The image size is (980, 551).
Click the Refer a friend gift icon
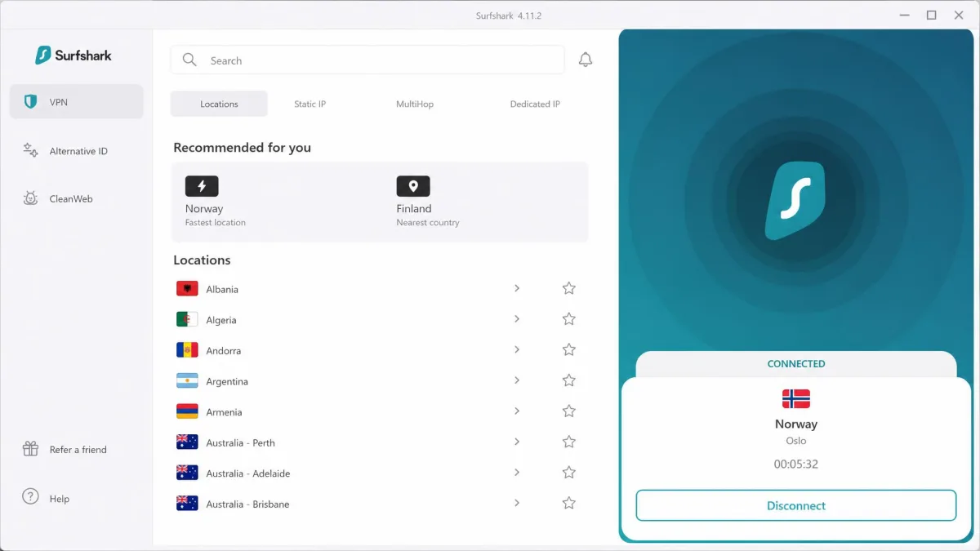31,449
